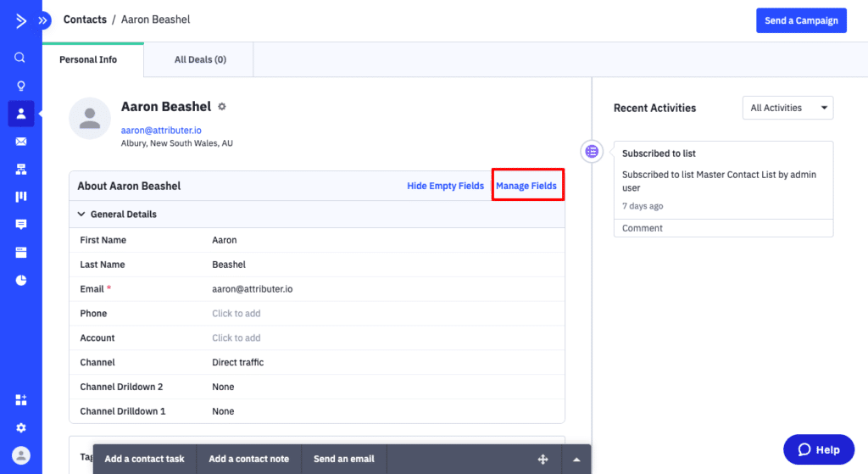Click the Email field value aaron@attributer.io
This screenshot has height=474, width=868.
click(x=253, y=289)
